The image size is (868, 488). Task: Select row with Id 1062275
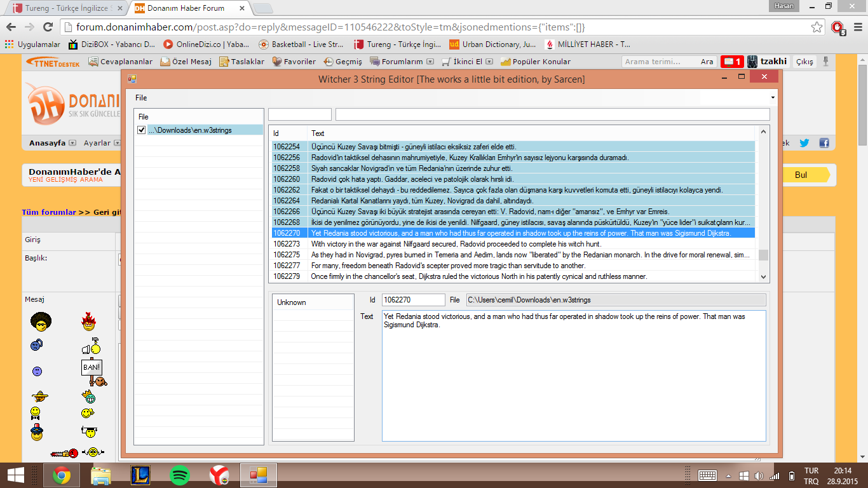(513, 255)
